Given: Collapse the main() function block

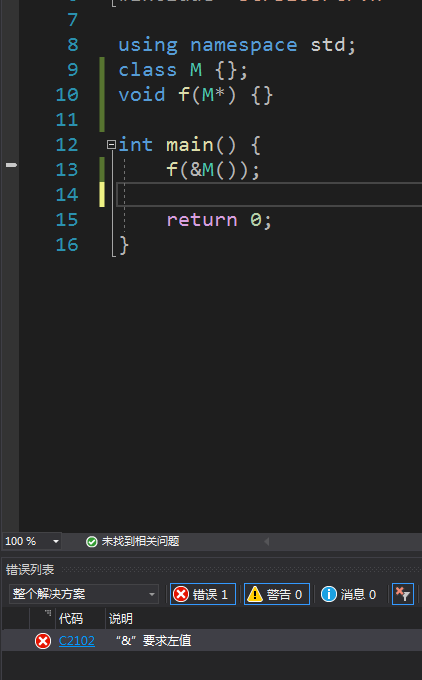Looking at the screenshot, I should (x=111, y=145).
